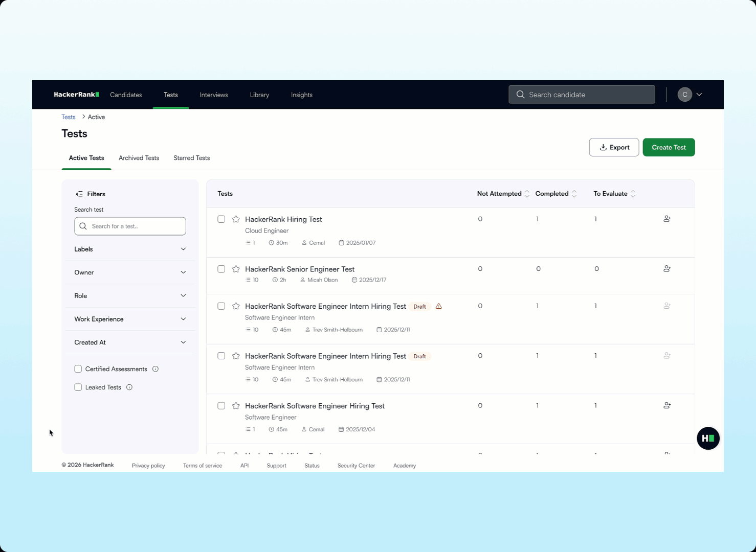This screenshot has height=552, width=756.
Task: Click the Certified Assessments info icon
Action: [x=155, y=369]
